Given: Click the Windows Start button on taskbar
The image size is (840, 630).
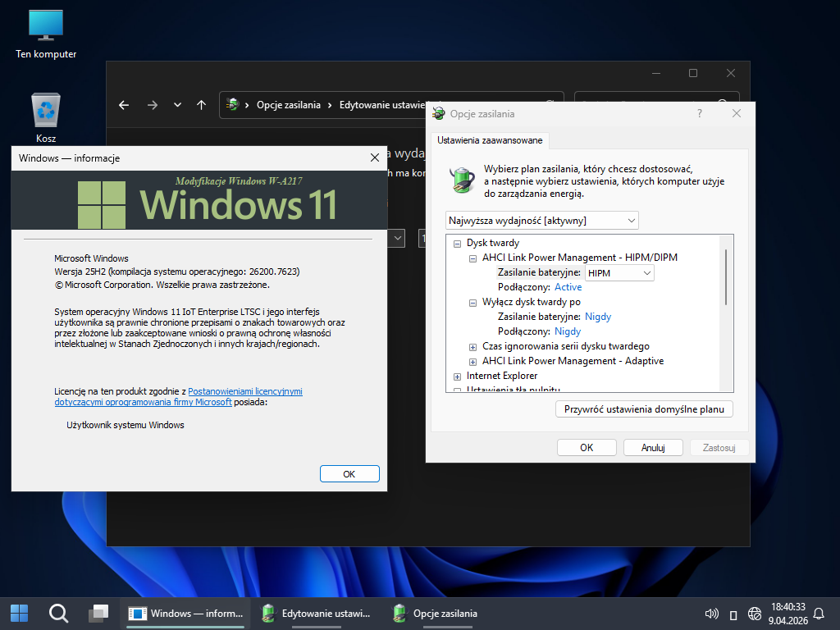Looking at the screenshot, I should 19,613.
